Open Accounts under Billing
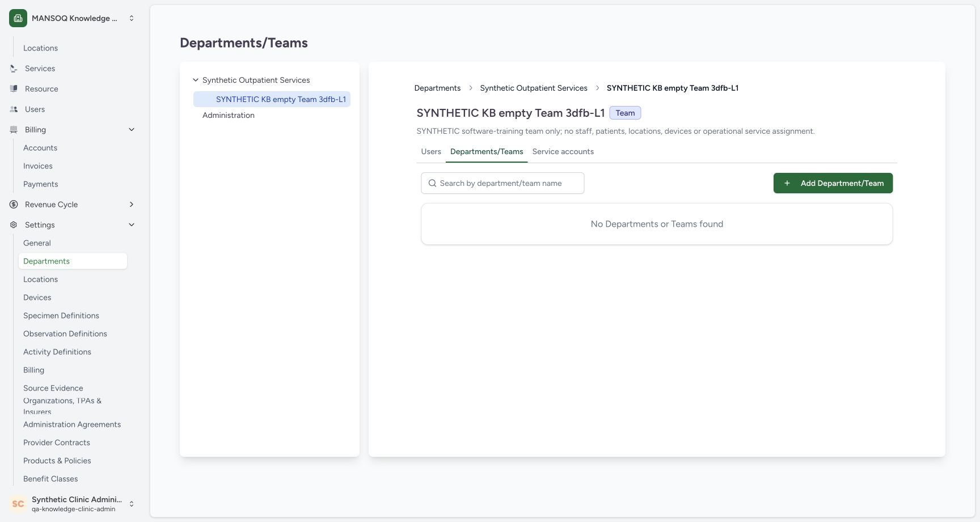 tap(40, 148)
